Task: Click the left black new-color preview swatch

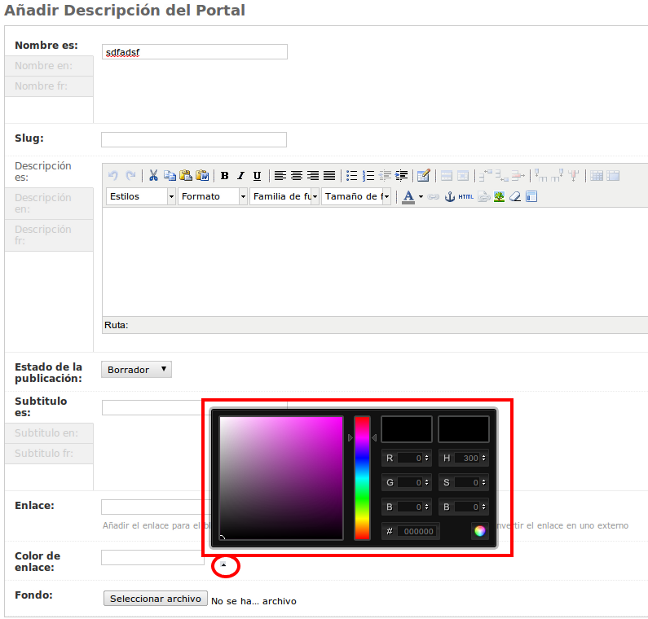Action: (x=407, y=429)
